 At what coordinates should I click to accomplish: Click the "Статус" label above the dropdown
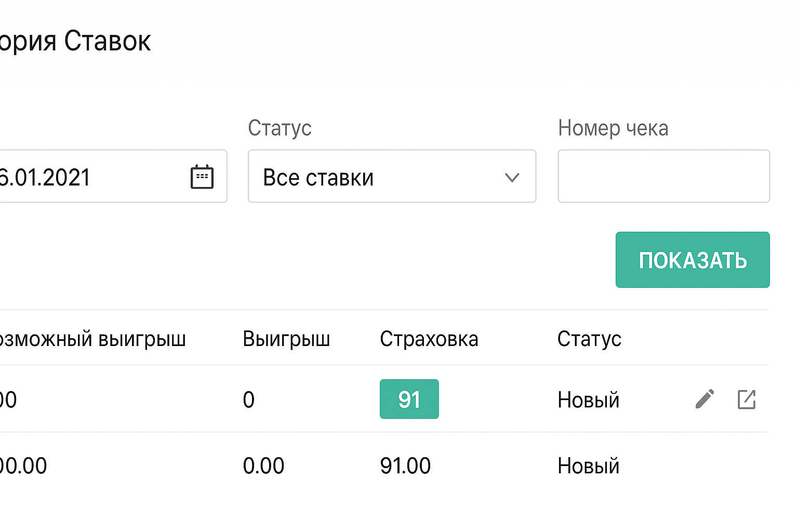[280, 128]
